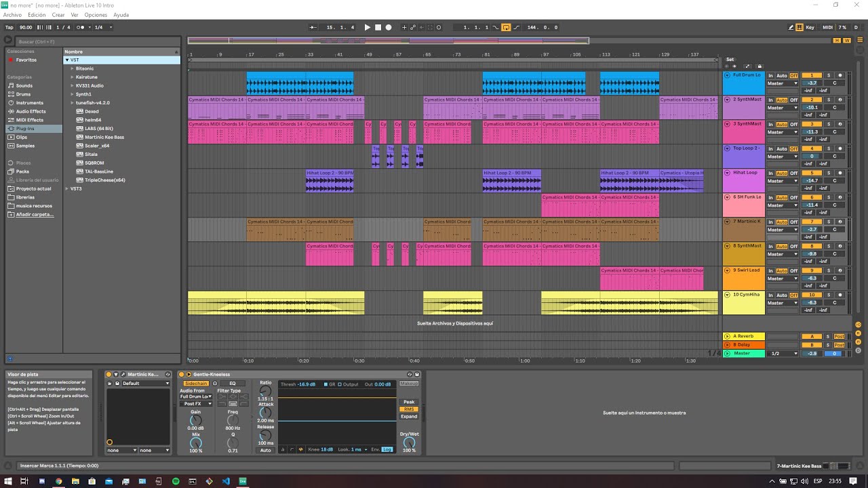Open Packs in Places

pyautogui.click(x=22, y=171)
